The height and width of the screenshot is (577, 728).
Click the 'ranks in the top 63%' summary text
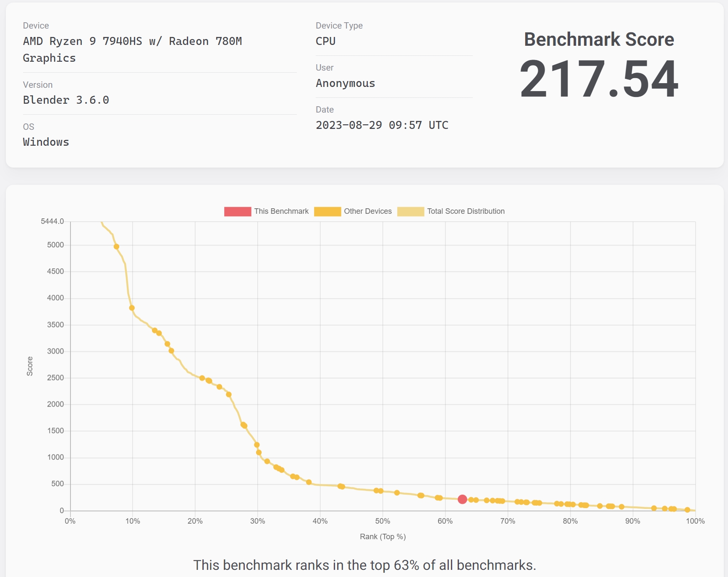click(x=364, y=565)
